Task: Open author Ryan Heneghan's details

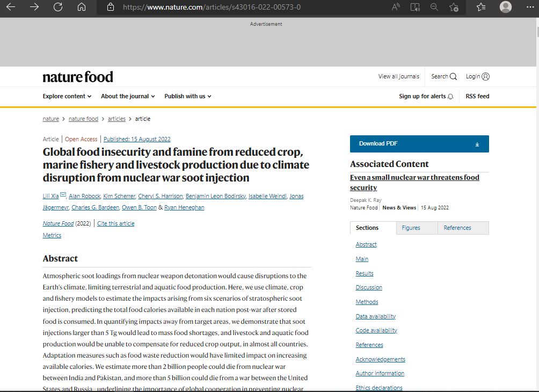Action: pos(184,207)
